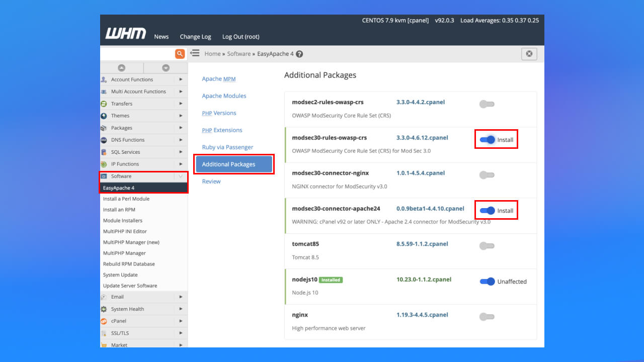
Task: Click the Transfers icon
Action: coord(104,104)
